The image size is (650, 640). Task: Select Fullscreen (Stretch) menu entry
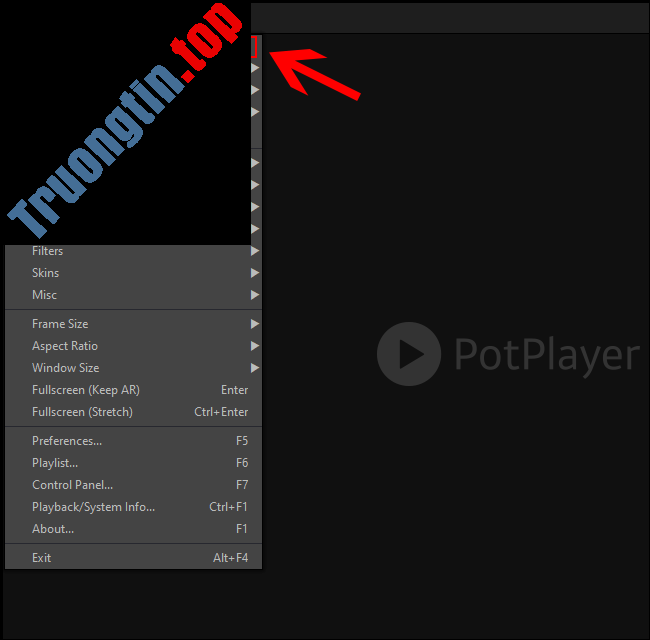(x=82, y=412)
